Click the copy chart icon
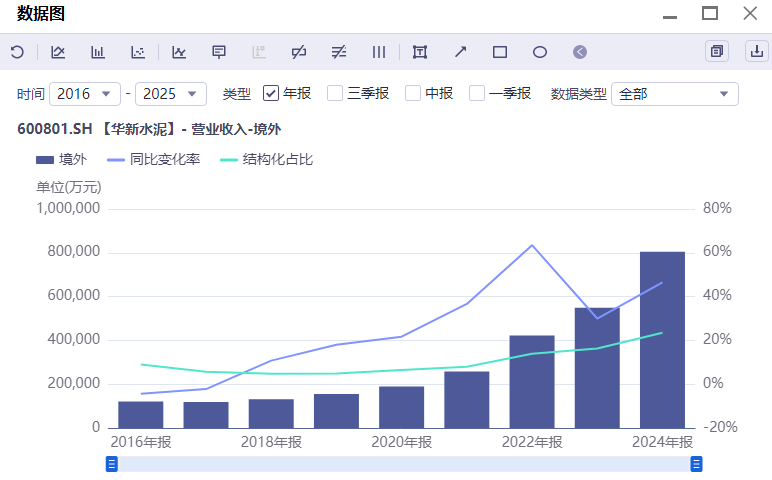The image size is (772, 480). coord(716,51)
